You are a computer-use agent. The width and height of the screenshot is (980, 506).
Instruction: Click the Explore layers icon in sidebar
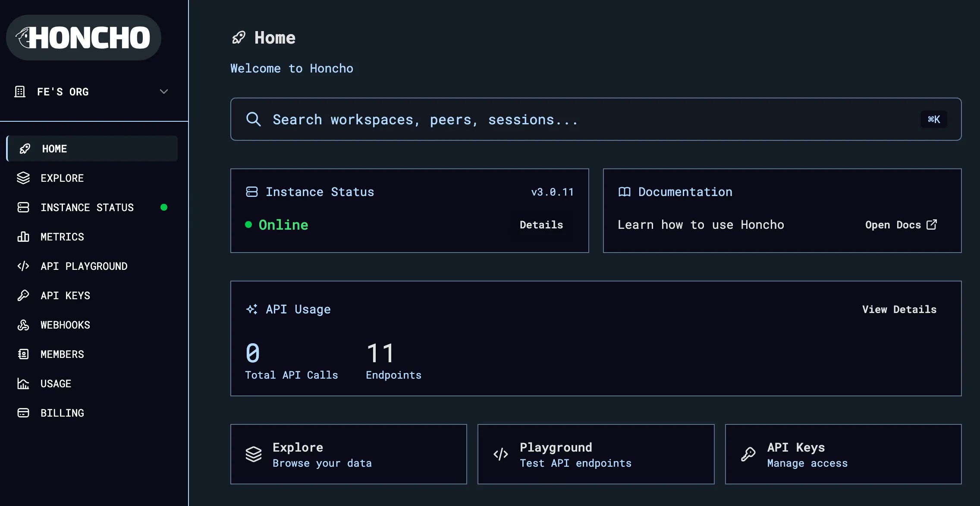tap(23, 178)
